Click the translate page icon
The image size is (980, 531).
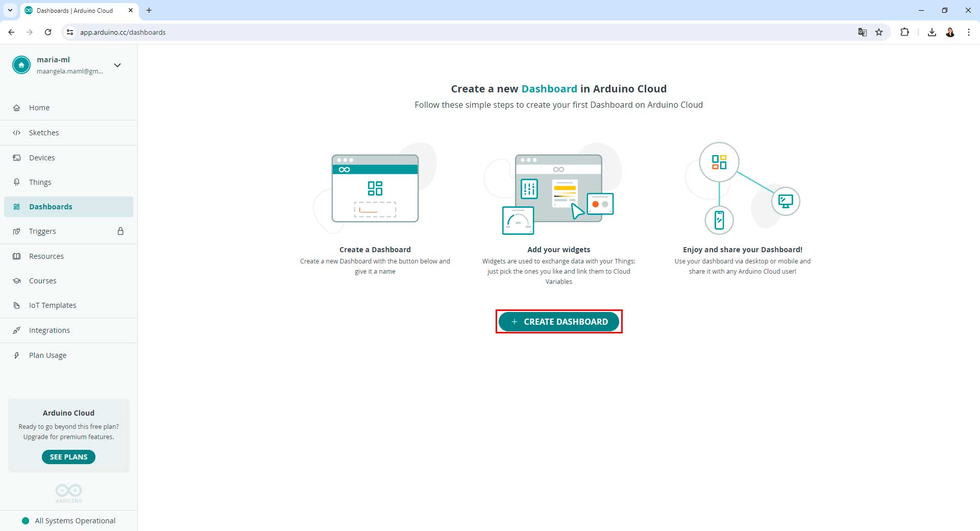863,32
